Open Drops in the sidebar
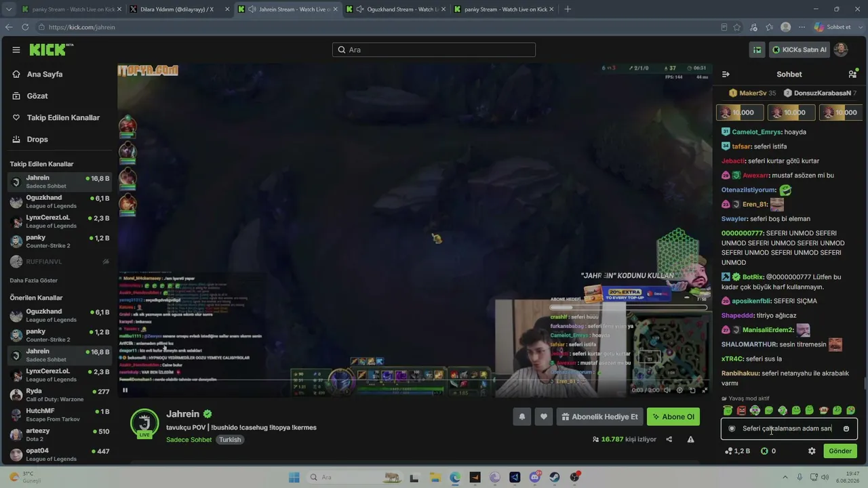The image size is (868, 488). [x=37, y=140]
